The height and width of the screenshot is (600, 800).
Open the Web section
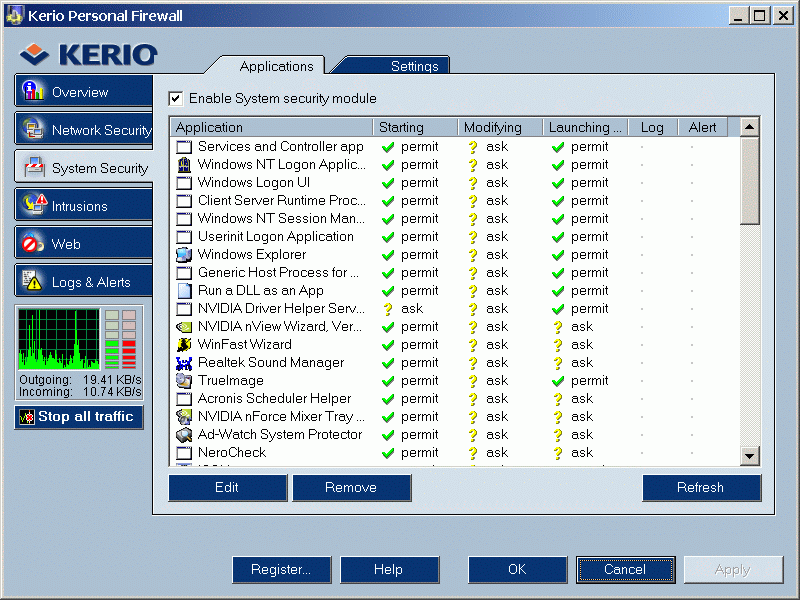[x=84, y=243]
